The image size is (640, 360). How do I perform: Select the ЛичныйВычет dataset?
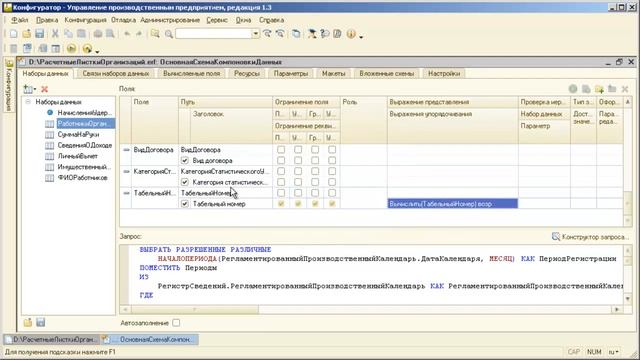78,156
